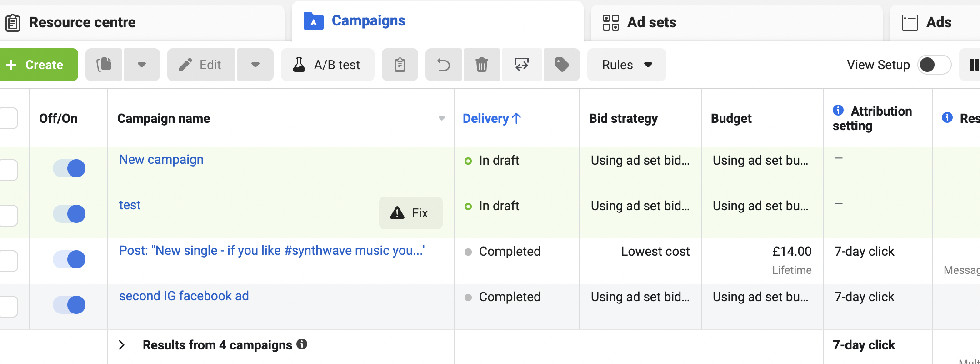Open the second IG facebook ad campaign link

[184, 296]
